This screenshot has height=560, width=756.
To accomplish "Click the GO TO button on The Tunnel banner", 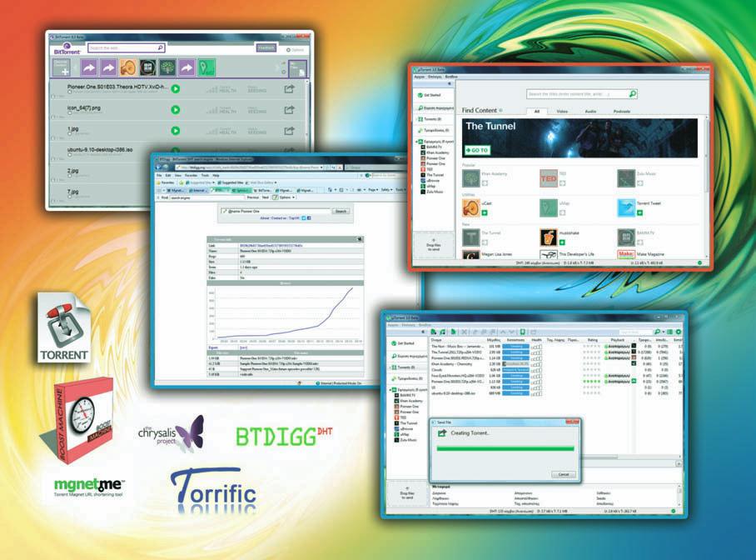I will (477, 150).
